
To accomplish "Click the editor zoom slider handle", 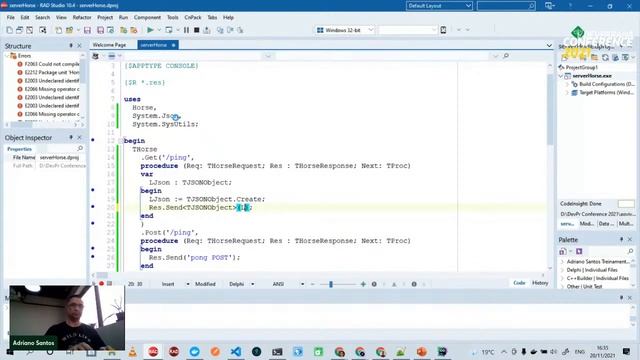I will point(331,284).
